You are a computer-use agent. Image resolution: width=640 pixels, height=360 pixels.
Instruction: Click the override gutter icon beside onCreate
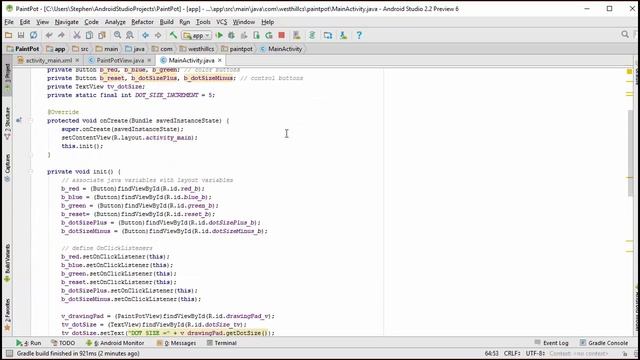19,120
